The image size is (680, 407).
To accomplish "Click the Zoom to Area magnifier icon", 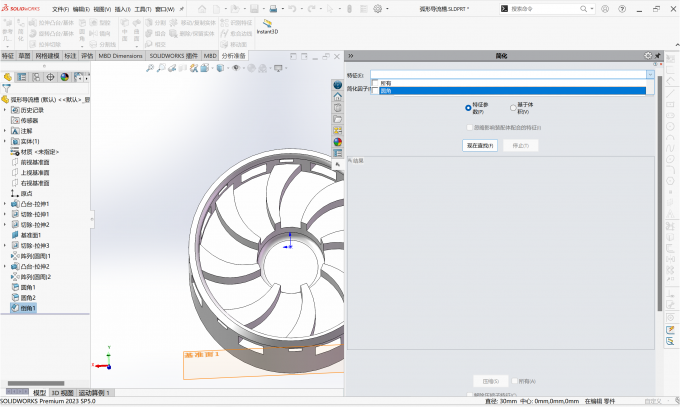I will [x=161, y=68].
